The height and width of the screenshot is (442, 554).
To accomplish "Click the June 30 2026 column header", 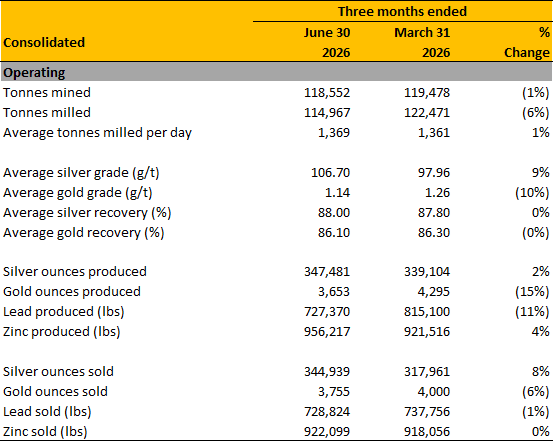I will click(x=327, y=42).
